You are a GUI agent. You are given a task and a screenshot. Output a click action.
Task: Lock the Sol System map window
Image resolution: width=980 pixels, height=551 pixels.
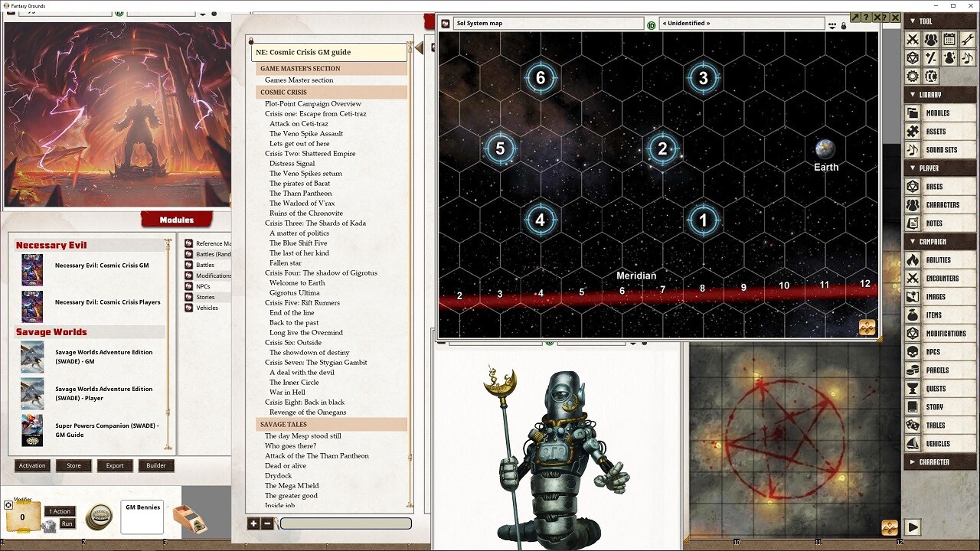coord(843,25)
